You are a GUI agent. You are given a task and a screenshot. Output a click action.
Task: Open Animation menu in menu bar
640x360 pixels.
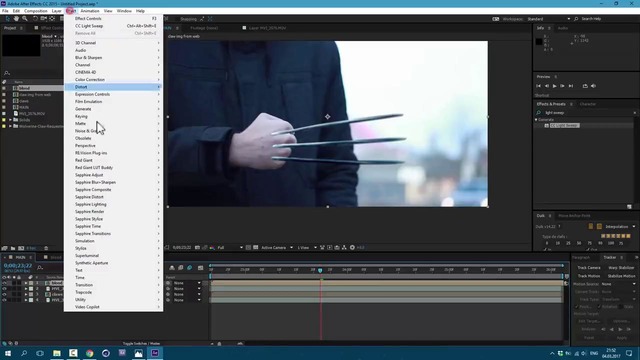click(x=90, y=11)
